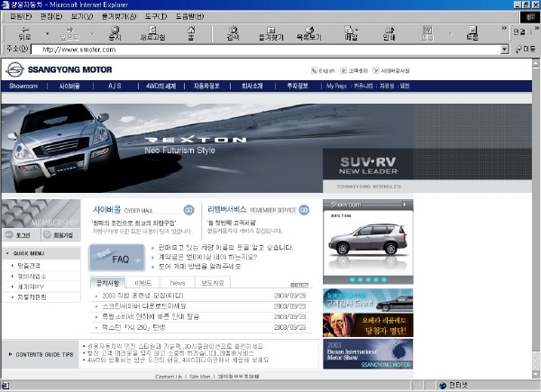The height and width of the screenshot is (392, 541).
Task: Open the 도구(T) menu
Action: coord(155,16)
